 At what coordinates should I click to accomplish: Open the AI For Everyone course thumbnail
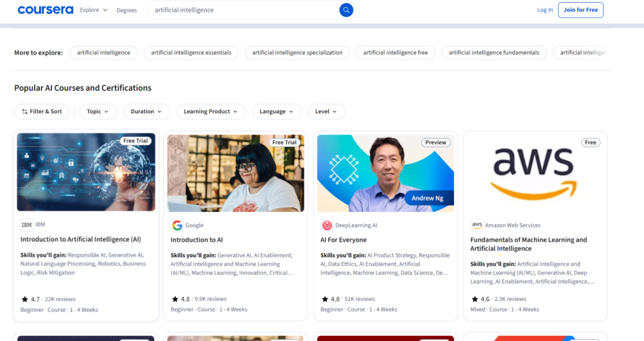[386, 173]
